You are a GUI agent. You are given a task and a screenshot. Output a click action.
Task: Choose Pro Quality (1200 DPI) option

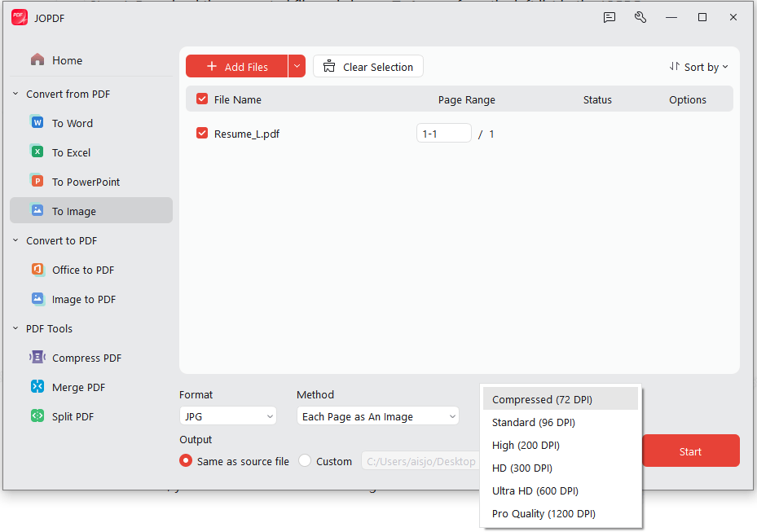pyautogui.click(x=561, y=513)
